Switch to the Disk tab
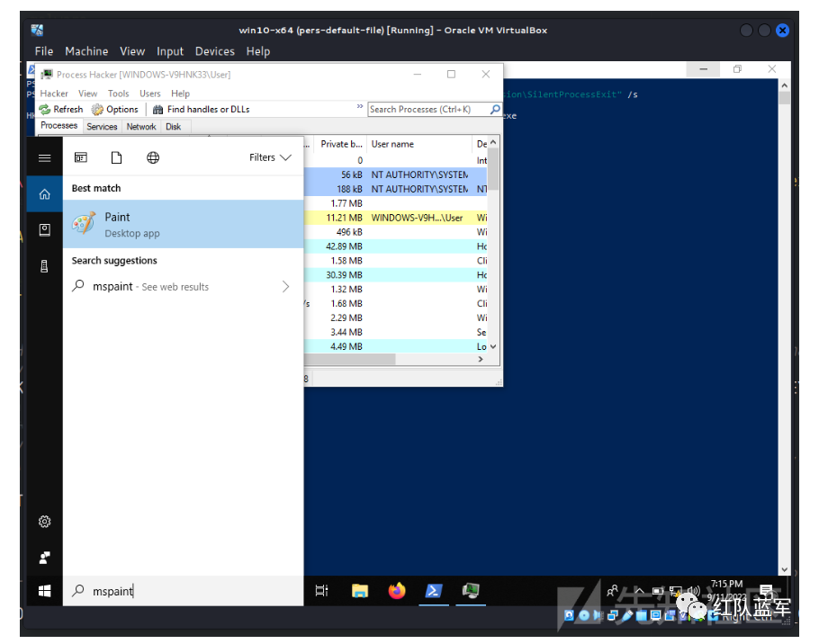 click(174, 126)
